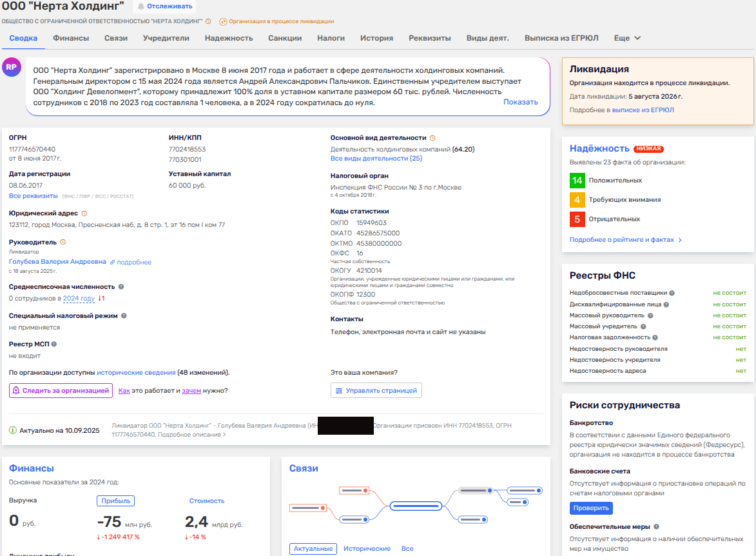Click the question icon beside Специальный налоговый режим
The width and height of the screenshot is (756, 556).
tap(124, 316)
